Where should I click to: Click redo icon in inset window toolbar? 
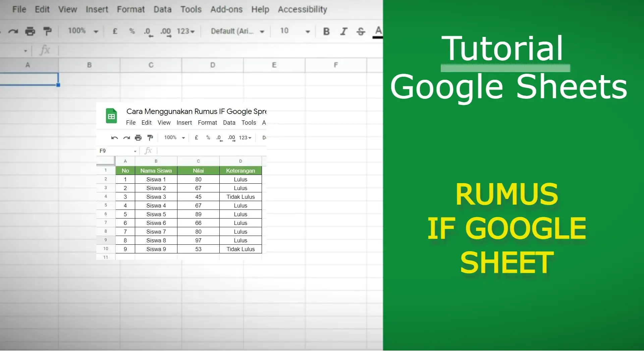126,138
